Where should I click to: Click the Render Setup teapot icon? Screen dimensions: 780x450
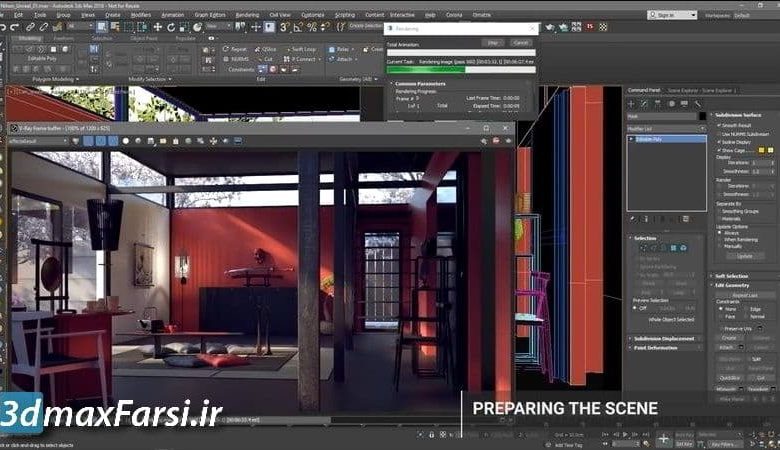coord(550,27)
